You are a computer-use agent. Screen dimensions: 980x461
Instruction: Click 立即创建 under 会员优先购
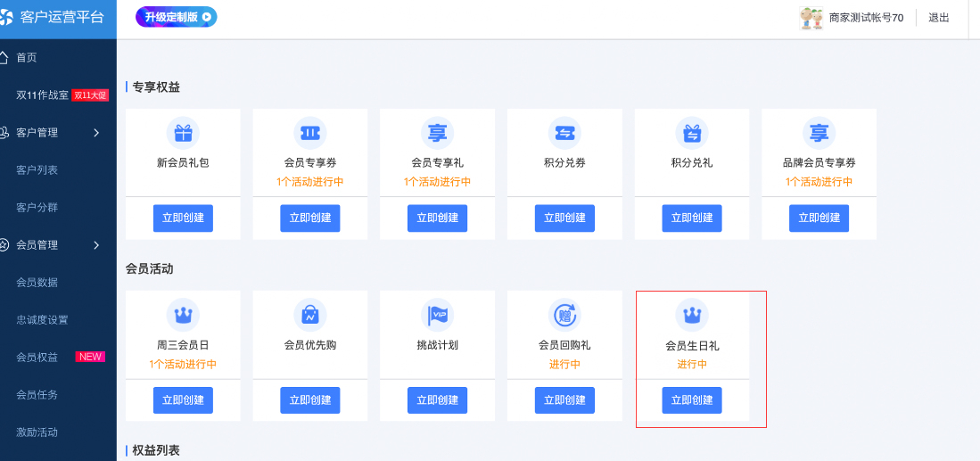(310, 400)
